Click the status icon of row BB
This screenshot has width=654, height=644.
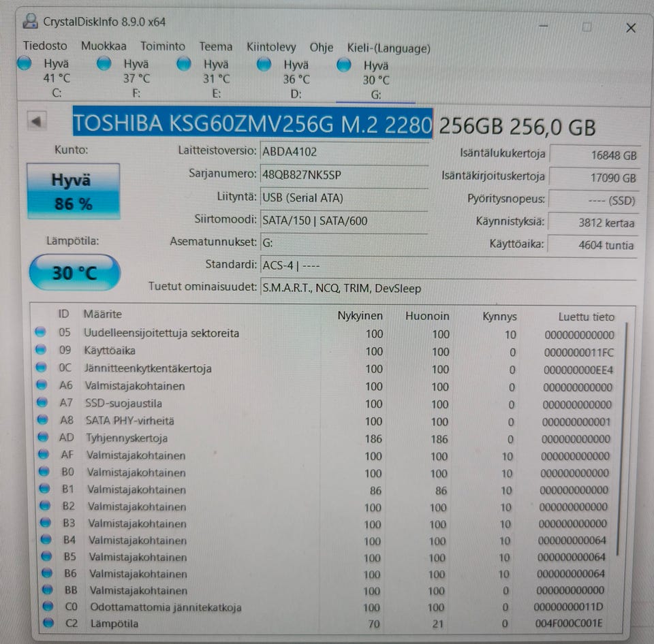(x=48, y=590)
